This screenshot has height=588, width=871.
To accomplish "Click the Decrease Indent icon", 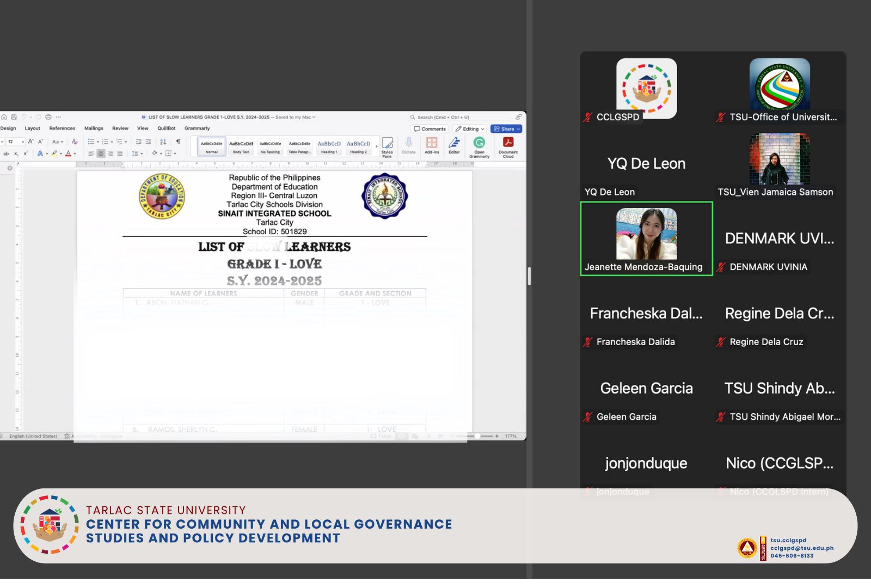I will (x=138, y=142).
